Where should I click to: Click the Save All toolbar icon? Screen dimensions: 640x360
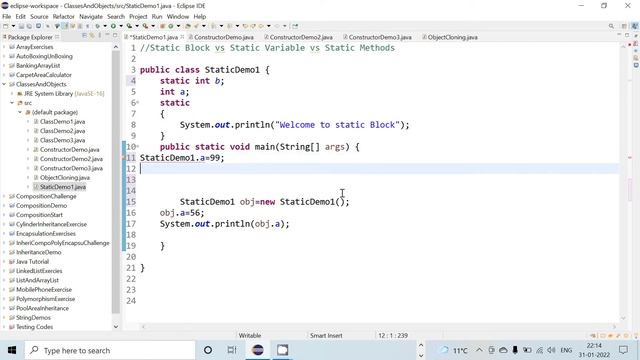coord(29,26)
